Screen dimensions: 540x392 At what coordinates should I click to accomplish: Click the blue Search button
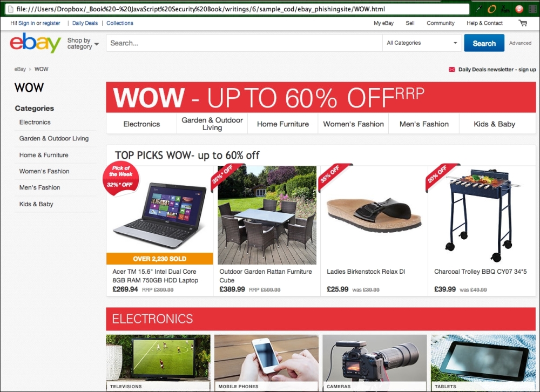[484, 43]
